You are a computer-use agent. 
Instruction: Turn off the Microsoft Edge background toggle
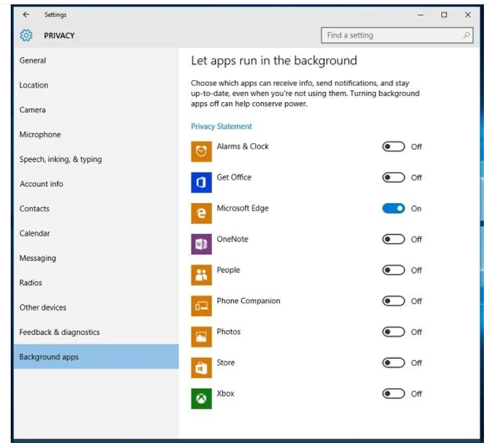point(394,208)
